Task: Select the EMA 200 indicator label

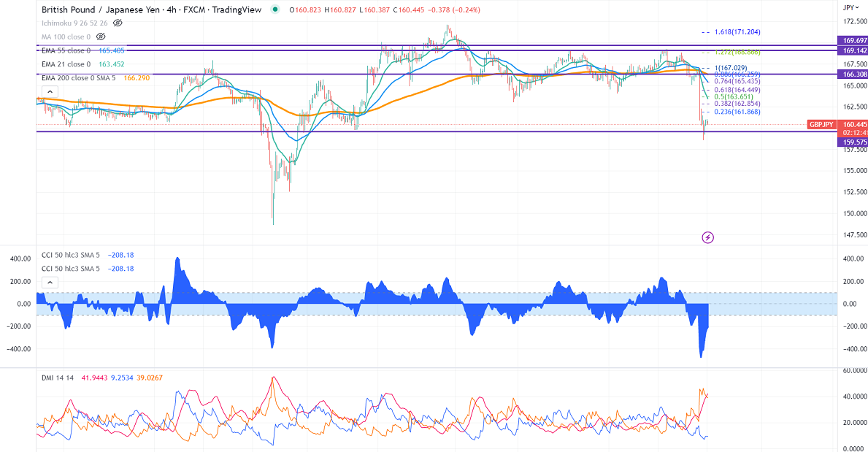Action: tap(79, 78)
